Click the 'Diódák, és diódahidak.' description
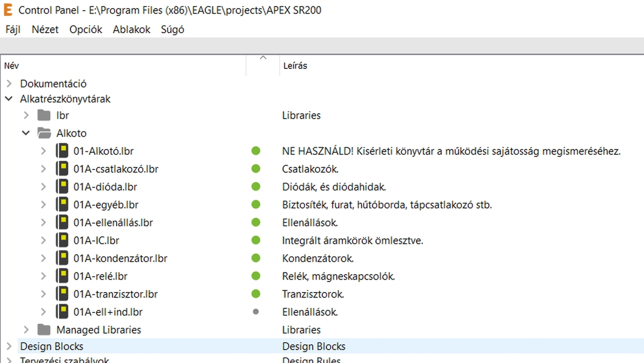The width and height of the screenshot is (644, 363). tap(334, 187)
